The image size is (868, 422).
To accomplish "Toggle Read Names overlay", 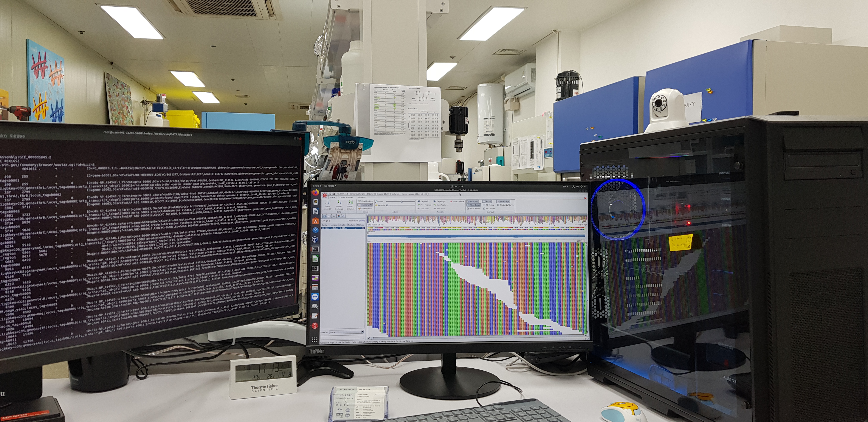I will click(474, 209).
